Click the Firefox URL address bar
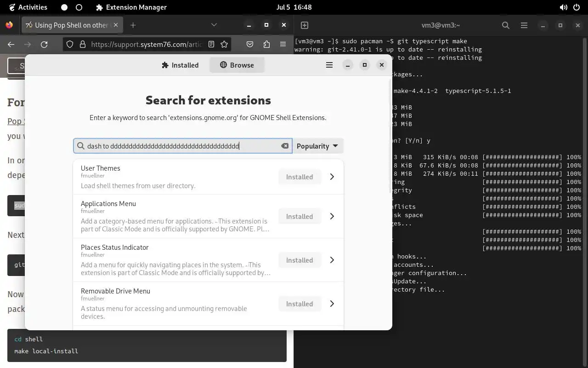588x368 pixels. 146,44
